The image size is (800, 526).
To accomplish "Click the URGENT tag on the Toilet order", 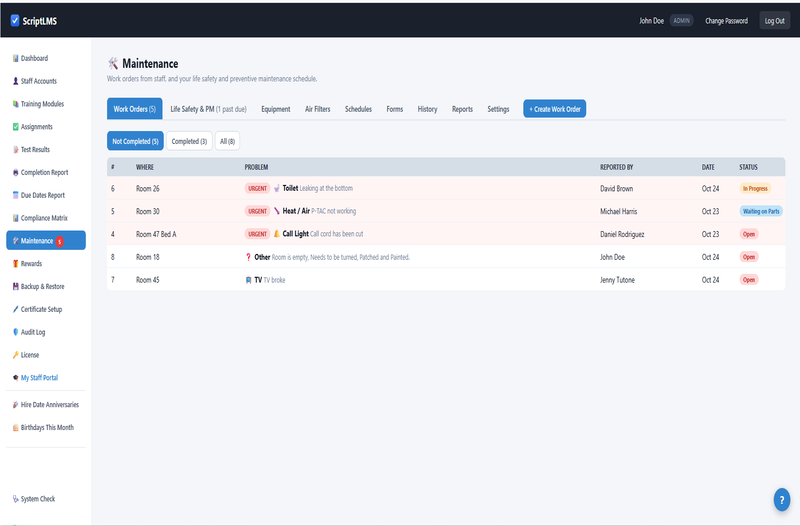I will click(257, 188).
